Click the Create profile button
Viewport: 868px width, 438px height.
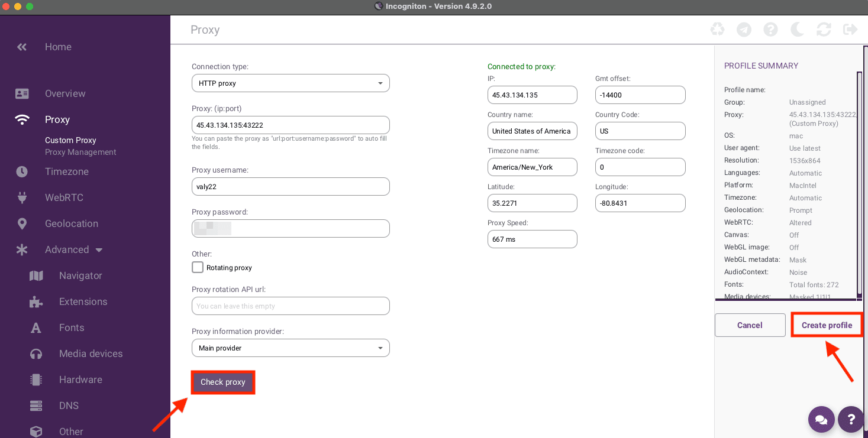click(827, 325)
